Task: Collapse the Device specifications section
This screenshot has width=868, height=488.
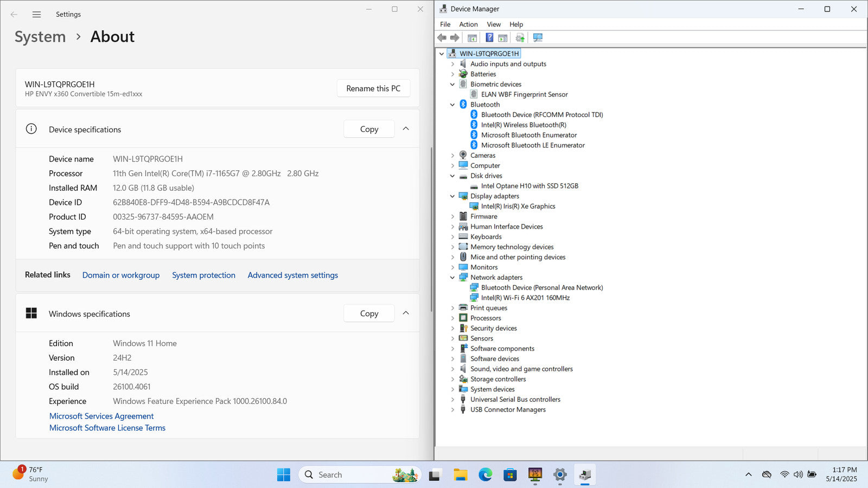Action: click(x=406, y=129)
